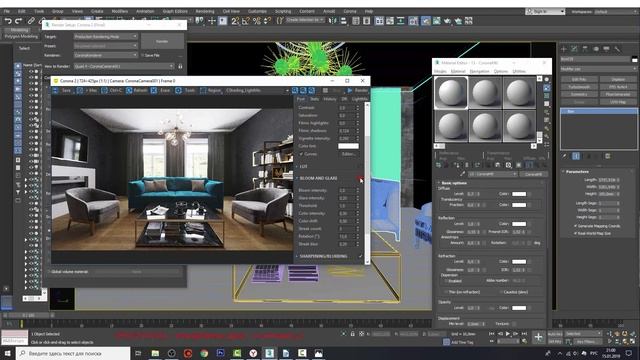Select the Link tool chain icon
The image size is (640, 360).
pos(31,21)
